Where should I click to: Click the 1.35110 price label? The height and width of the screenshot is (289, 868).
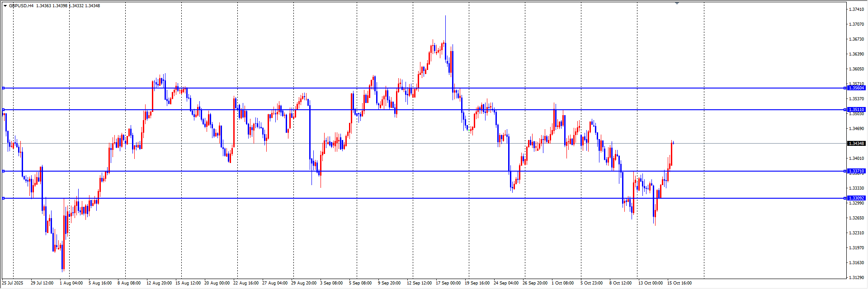pyautogui.click(x=856, y=110)
